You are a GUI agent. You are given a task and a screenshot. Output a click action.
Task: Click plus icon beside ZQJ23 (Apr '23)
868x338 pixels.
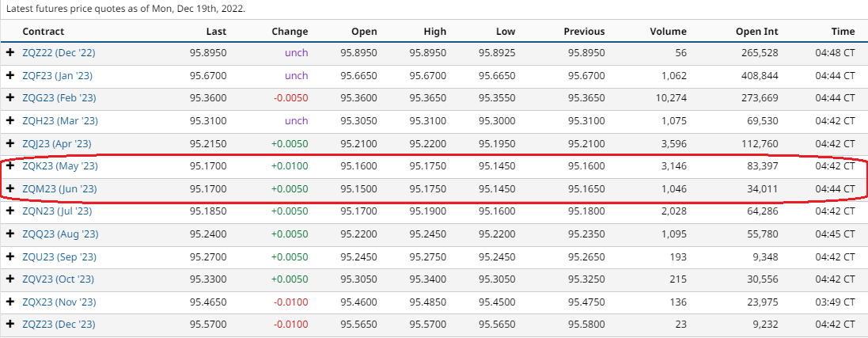[x=10, y=144]
